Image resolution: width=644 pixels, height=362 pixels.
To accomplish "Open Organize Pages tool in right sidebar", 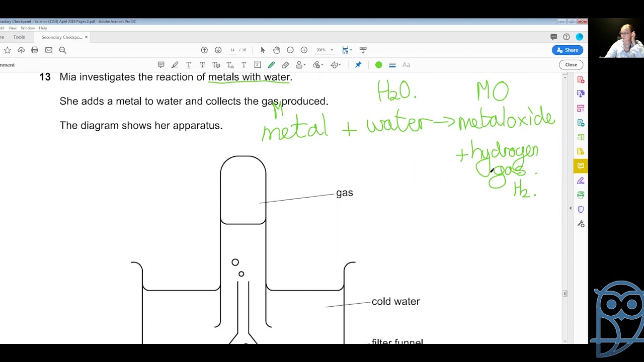I will tap(581, 108).
